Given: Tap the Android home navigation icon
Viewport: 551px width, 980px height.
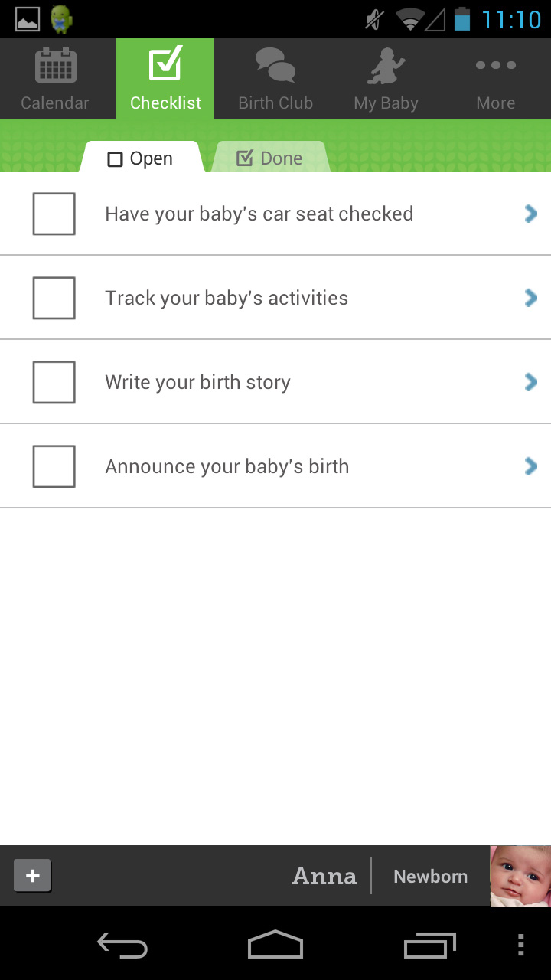Looking at the screenshot, I should tap(275, 945).
